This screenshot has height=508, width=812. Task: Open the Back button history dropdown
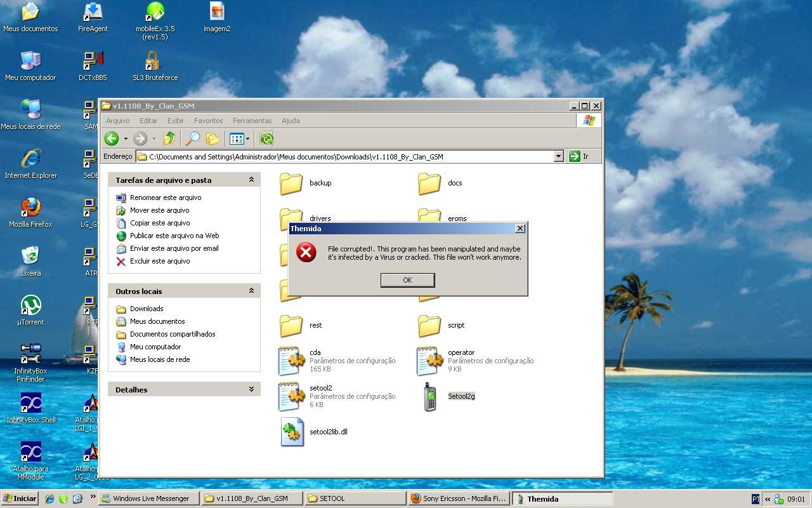point(126,138)
